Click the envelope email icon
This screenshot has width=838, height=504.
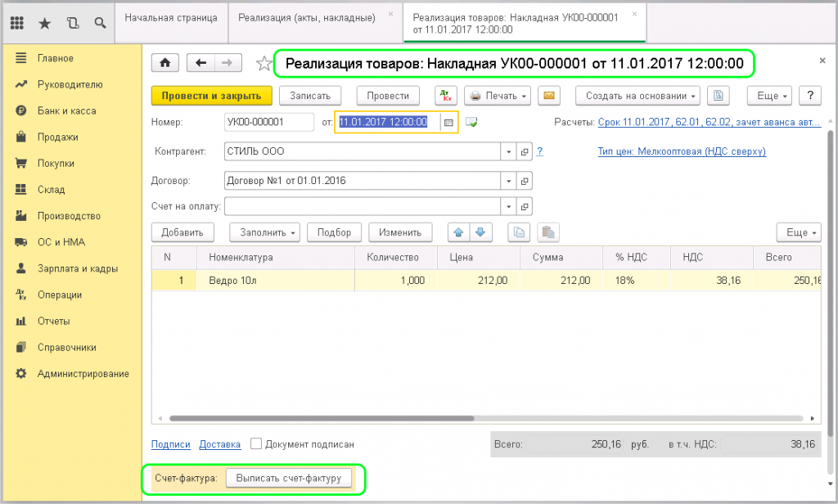pos(550,96)
